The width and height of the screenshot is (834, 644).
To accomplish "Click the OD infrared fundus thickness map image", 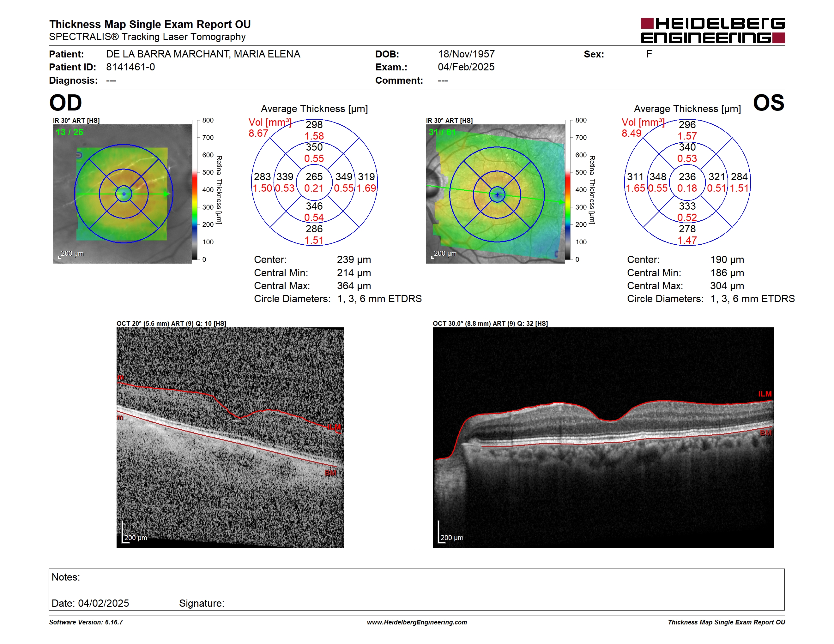I will click(x=123, y=194).
